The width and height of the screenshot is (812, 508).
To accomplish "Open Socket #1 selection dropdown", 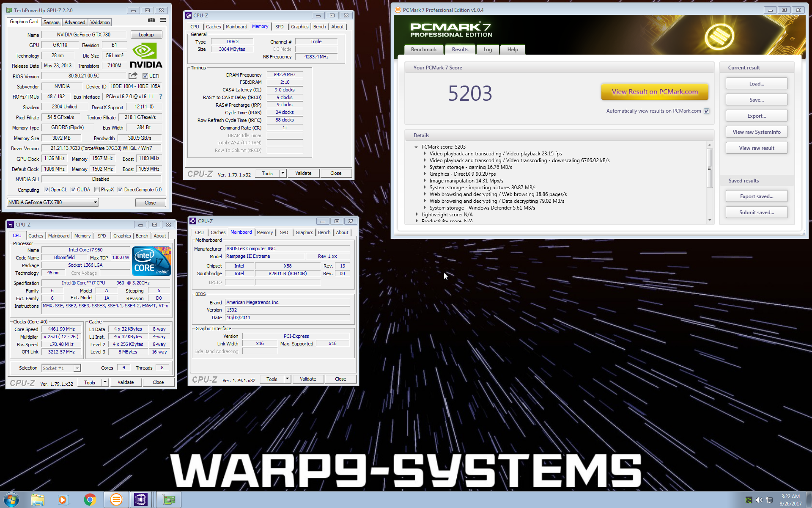I will 61,368.
